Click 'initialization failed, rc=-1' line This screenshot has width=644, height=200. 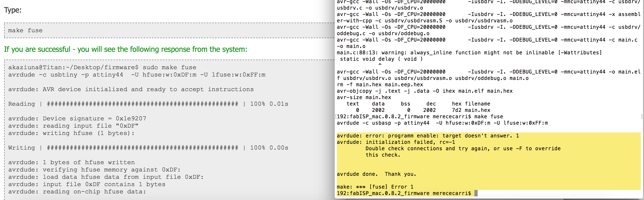coord(396,142)
